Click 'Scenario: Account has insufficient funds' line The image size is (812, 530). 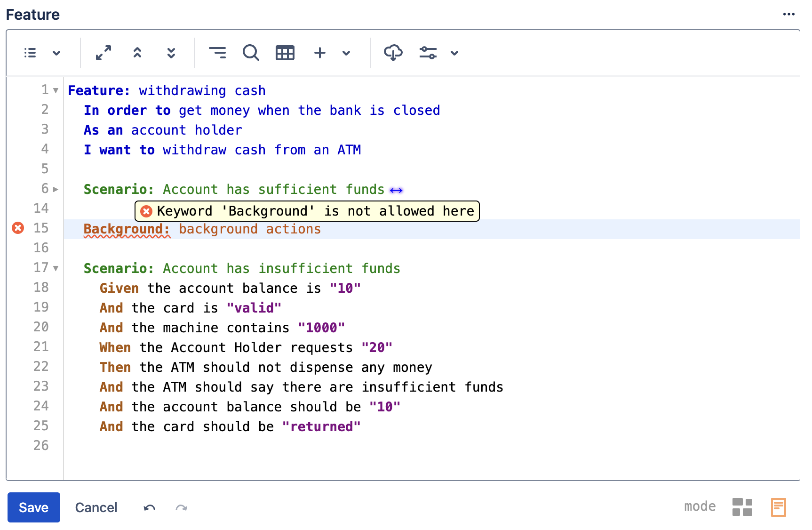click(242, 268)
